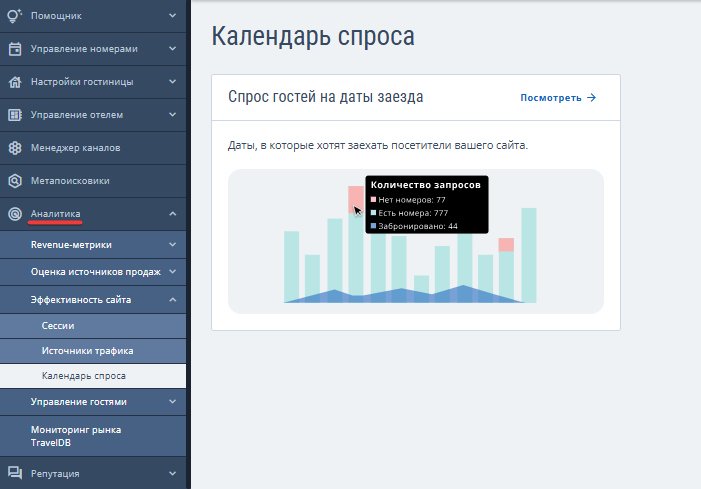Click the Посмотреть link

tap(557, 98)
